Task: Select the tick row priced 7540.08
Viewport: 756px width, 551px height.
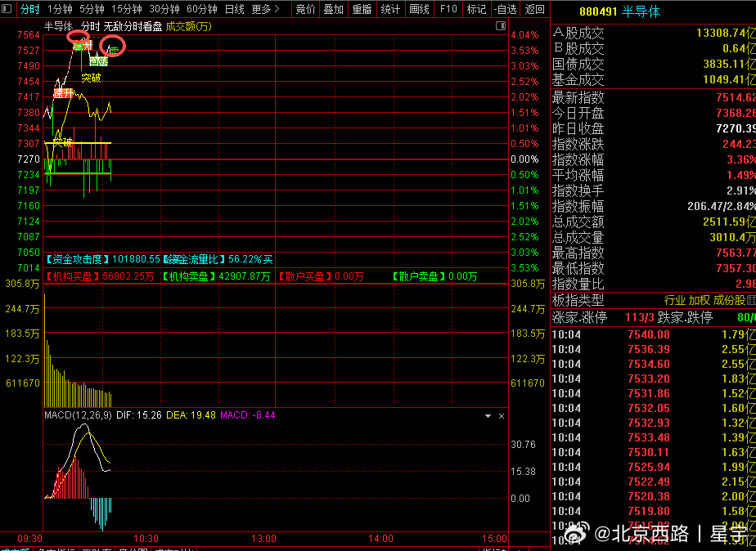Action: click(653, 334)
